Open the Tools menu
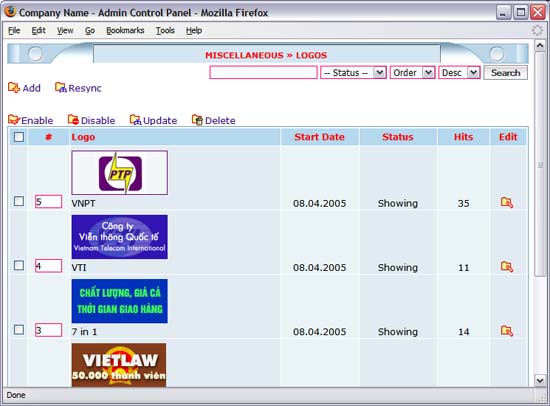Viewport: 550px width, 406px height. point(165,31)
